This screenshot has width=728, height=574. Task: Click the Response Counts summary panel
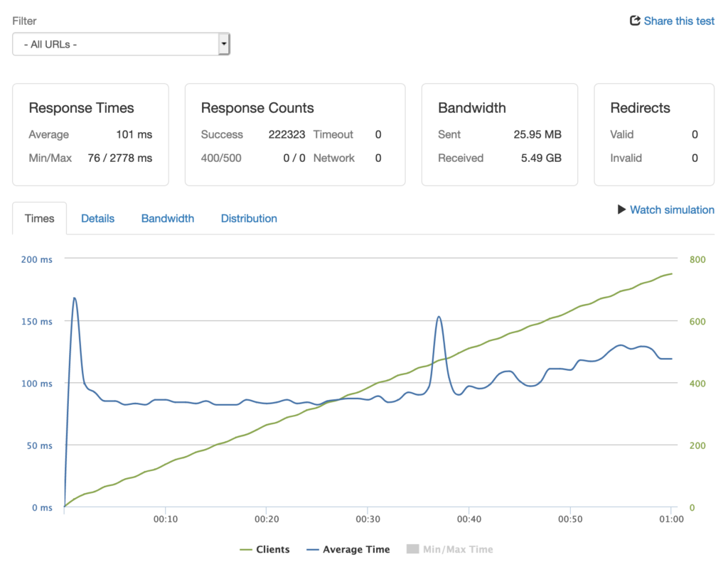(295, 134)
